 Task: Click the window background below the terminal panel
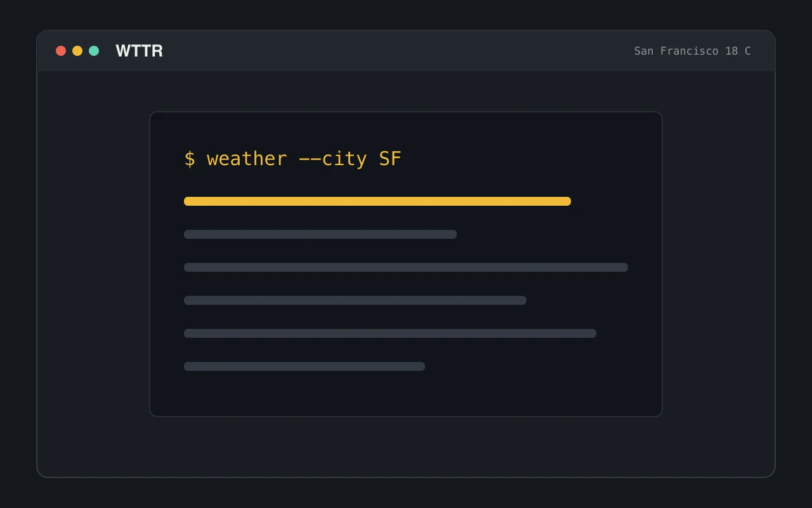click(406, 446)
